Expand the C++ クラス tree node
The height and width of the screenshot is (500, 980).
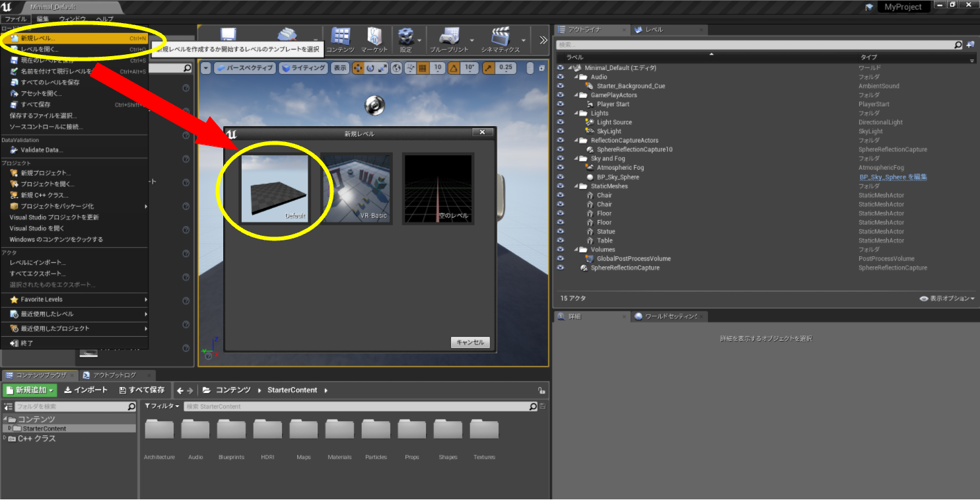[x=5, y=438]
